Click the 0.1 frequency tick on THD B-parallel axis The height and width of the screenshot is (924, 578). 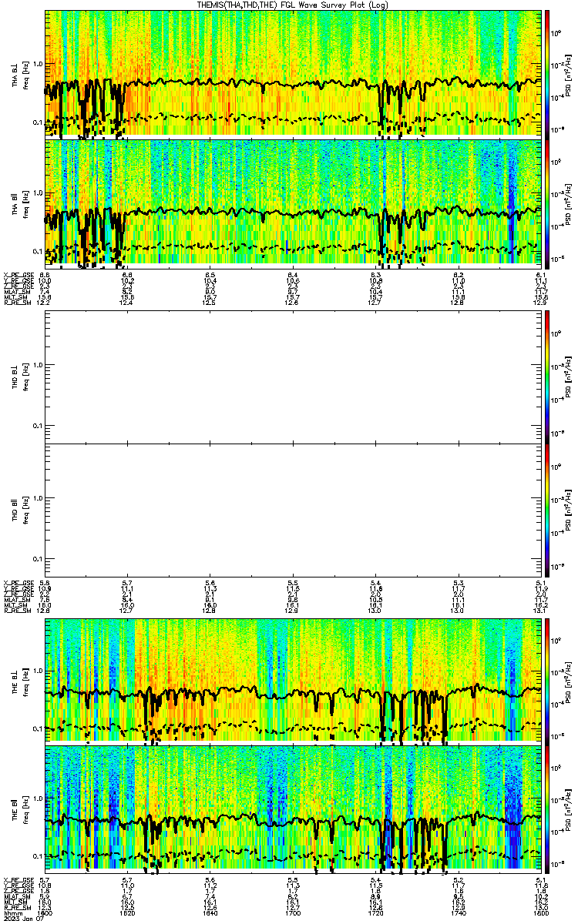[x=37, y=559]
